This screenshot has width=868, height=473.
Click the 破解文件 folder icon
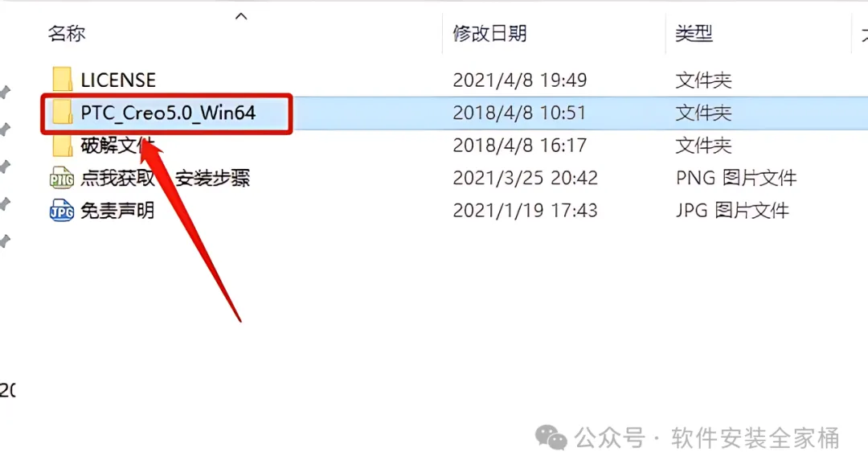click(62, 145)
